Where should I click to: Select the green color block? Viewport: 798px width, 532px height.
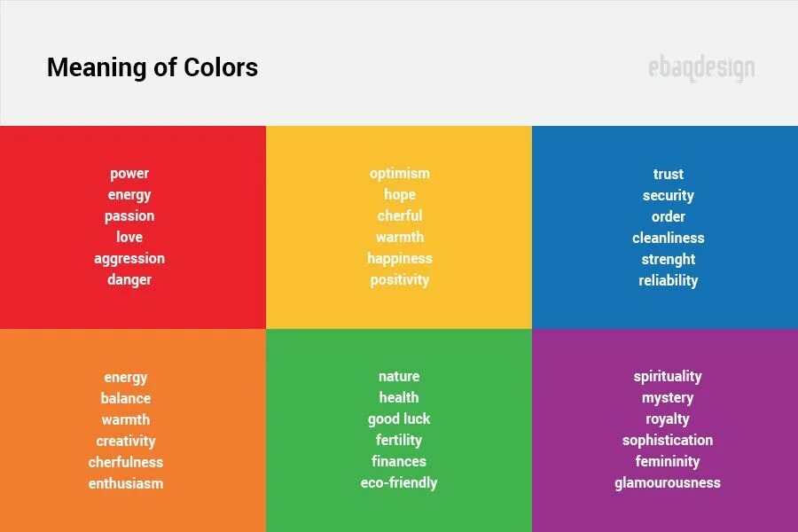pyautogui.click(x=399, y=430)
